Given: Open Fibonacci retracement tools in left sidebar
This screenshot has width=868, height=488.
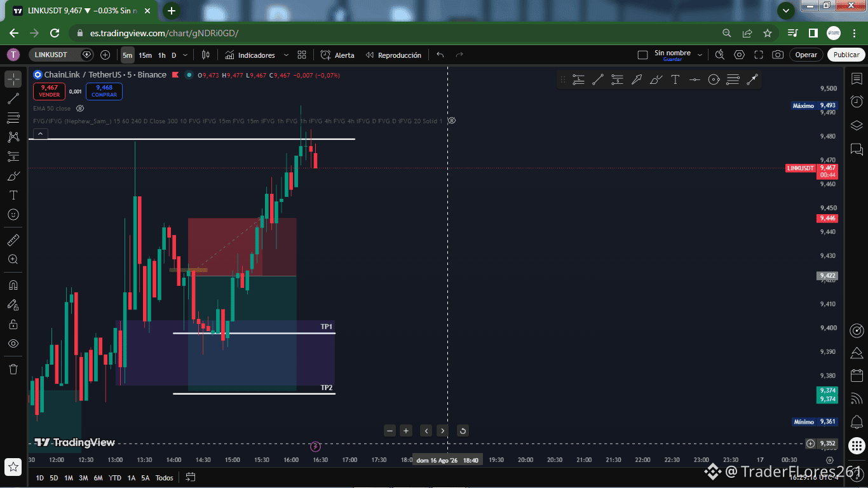Looking at the screenshot, I should tap(13, 118).
